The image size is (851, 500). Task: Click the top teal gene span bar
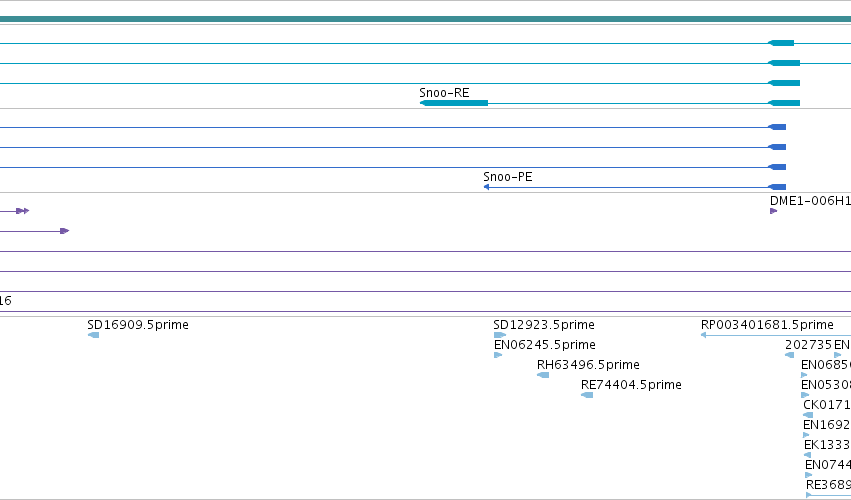pos(426,19)
